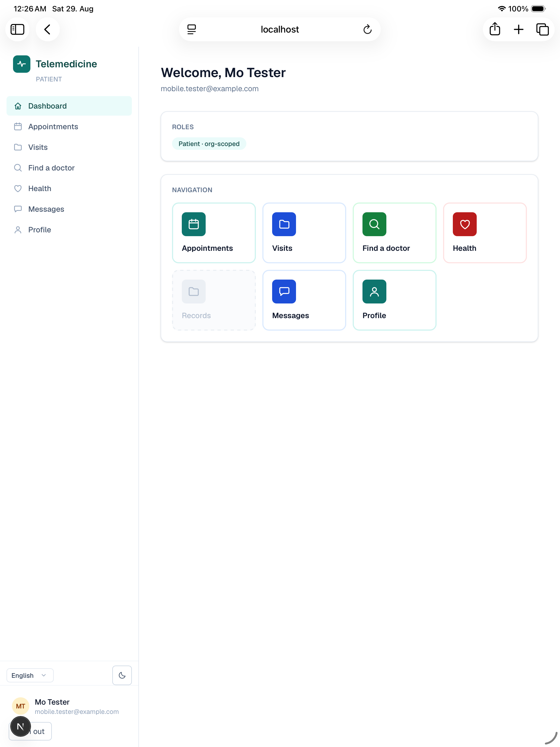Open Find a doctor in the sidebar
Image resolution: width=560 pixels, height=747 pixels.
69,168
